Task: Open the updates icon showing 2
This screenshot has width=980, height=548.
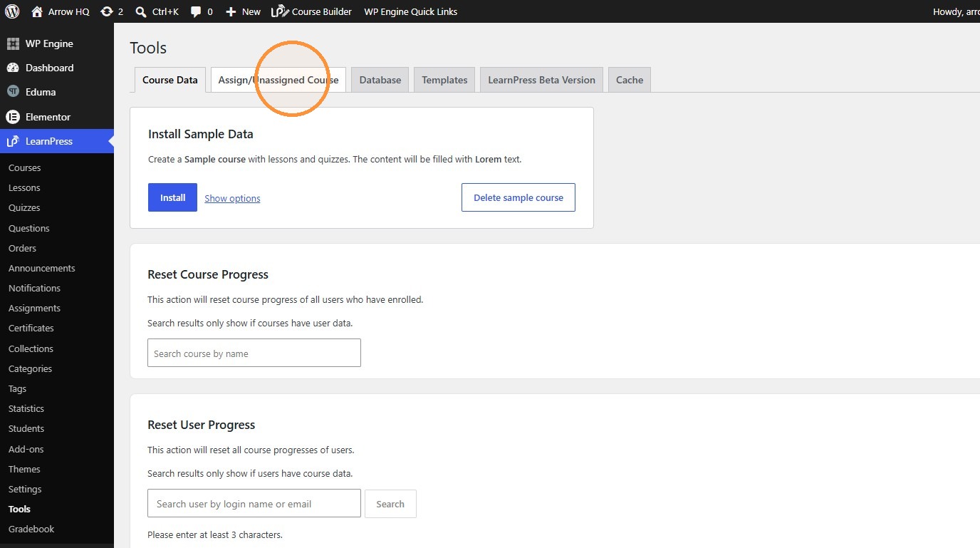Action: click(107, 11)
